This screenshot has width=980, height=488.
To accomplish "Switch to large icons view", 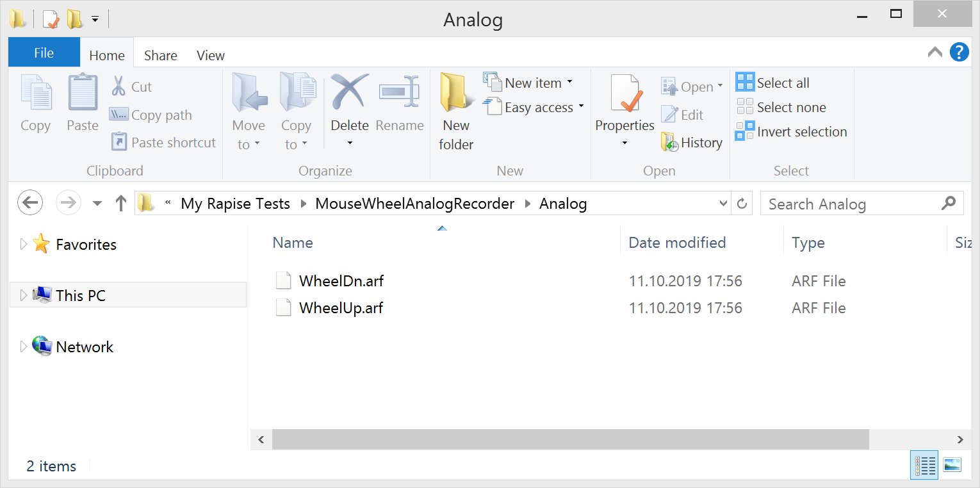I will pyautogui.click(x=952, y=465).
